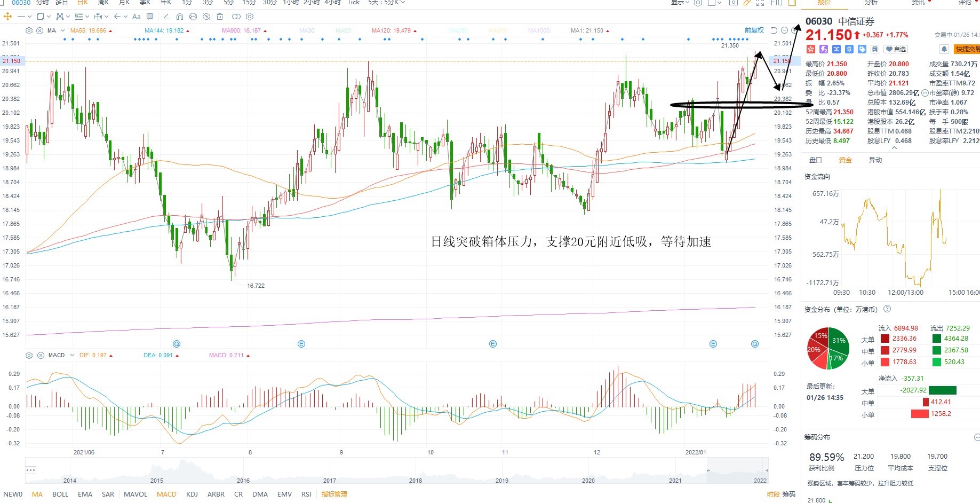The height and width of the screenshot is (503, 980).
Task: Open 前复权 adjustment dropdown
Action: [754, 30]
